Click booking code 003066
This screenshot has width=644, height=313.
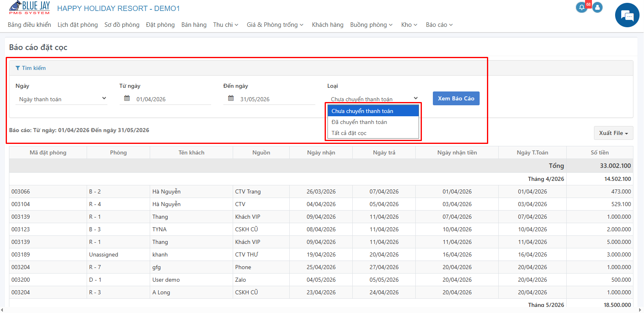tap(21, 191)
